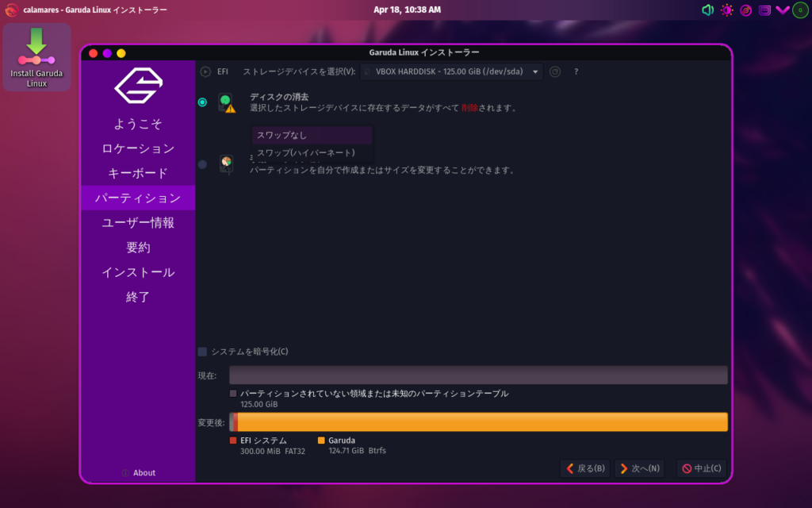Image resolution: width=812 pixels, height=508 pixels.
Task: Expand the system tray chevron arrow
Action: [x=783, y=10]
